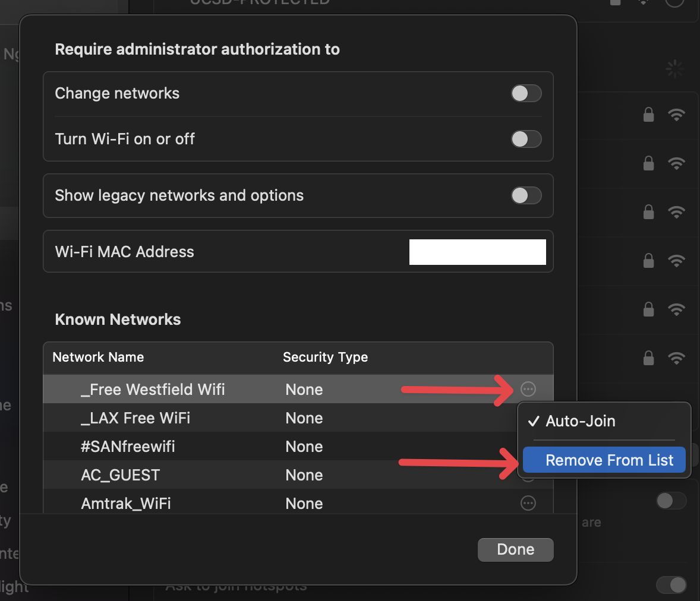Click the redacted Wi-Fi MAC Address field
This screenshot has width=700, height=601.
pos(477,251)
